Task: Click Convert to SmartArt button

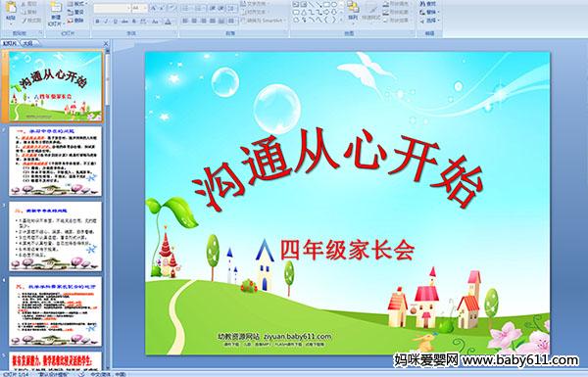Action: pos(265,21)
